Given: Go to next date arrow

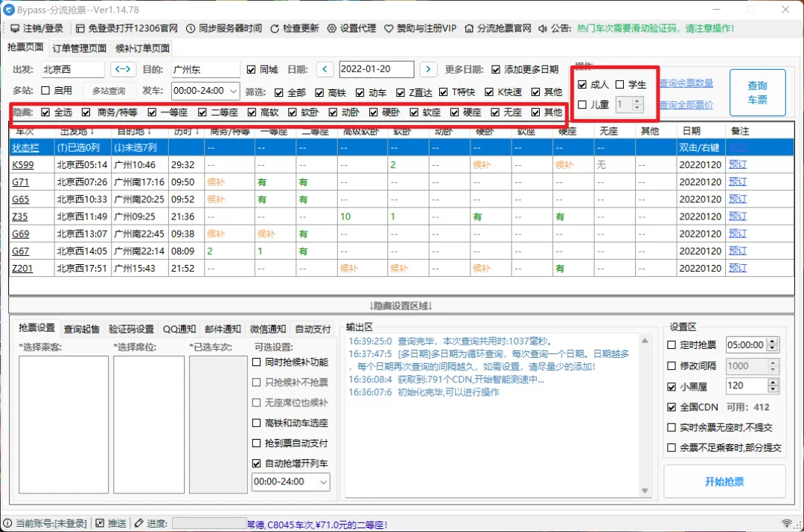Looking at the screenshot, I should pos(428,68).
